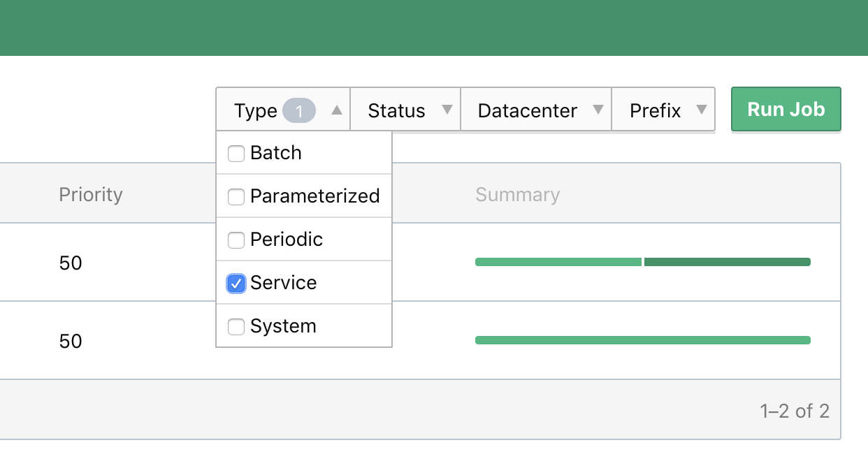Image resolution: width=868 pixels, height=468 pixels.
Task: Click the Type filter count badge
Action: (298, 110)
